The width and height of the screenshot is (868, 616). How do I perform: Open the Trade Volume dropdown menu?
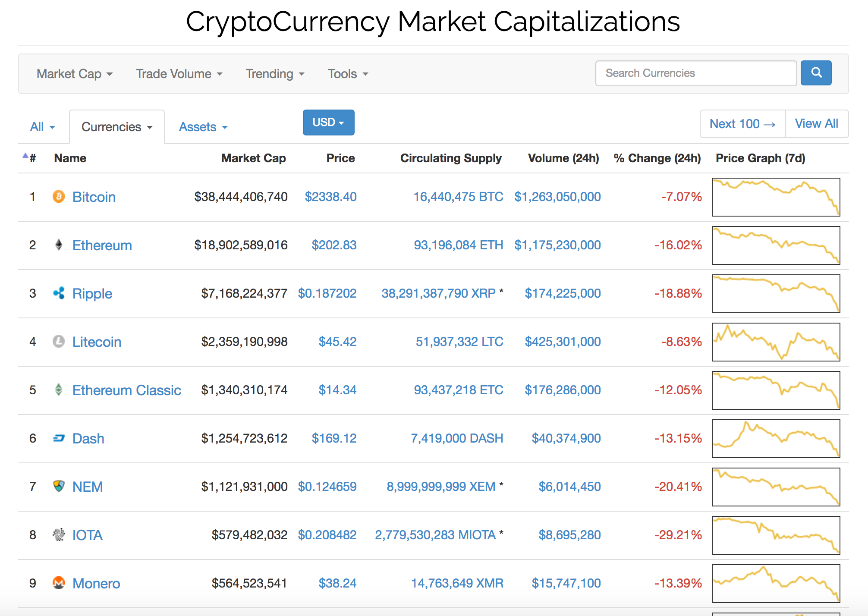pos(179,74)
